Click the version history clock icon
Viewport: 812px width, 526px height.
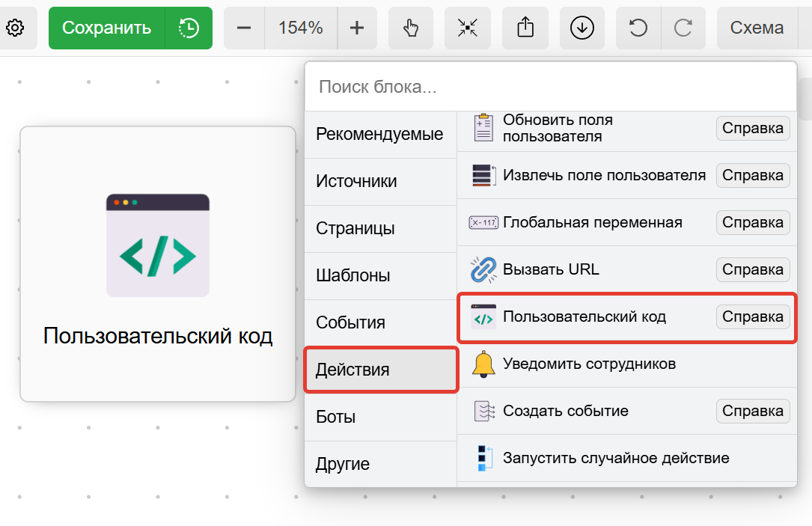pos(189,28)
